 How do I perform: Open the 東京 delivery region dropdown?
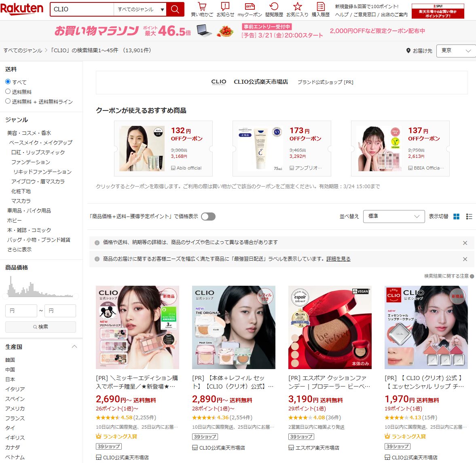(x=456, y=51)
